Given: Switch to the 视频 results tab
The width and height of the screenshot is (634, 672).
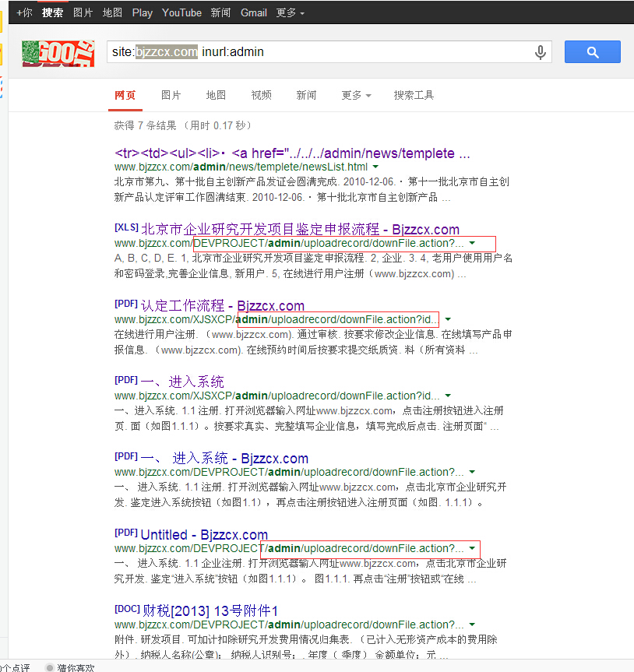Looking at the screenshot, I should click(262, 95).
